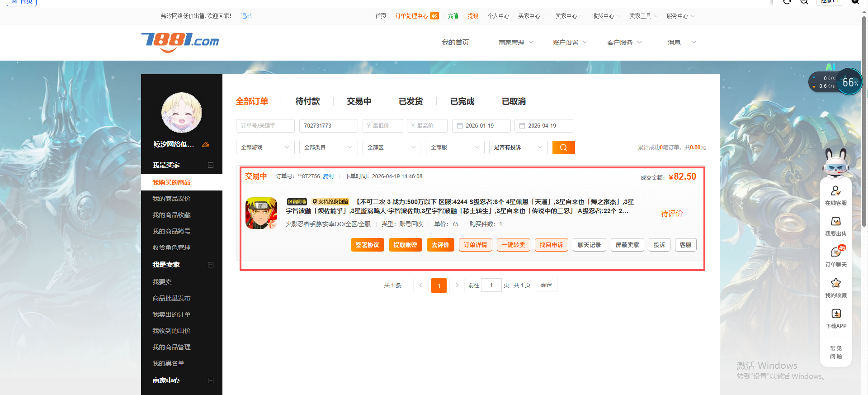Open 我卖出的订单 in sidebar
The width and height of the screenshot is (868, 395).
[171, 314]
